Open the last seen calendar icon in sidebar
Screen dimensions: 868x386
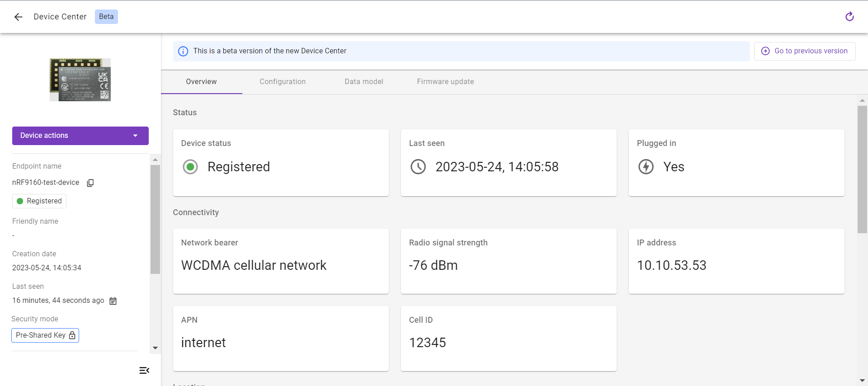click(113, 301)
